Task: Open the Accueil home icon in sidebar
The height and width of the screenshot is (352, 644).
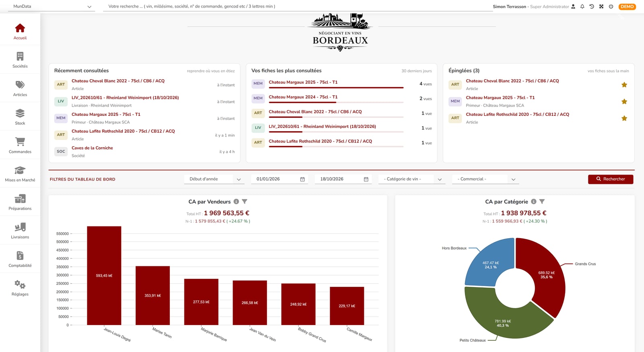Action: (x=20, y=31)
